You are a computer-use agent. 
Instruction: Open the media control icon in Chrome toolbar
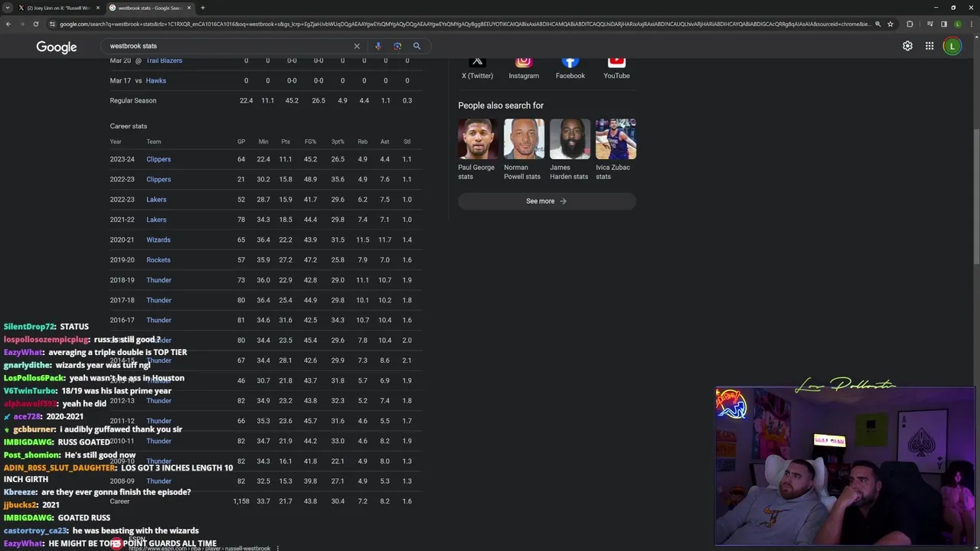[930, 24]
